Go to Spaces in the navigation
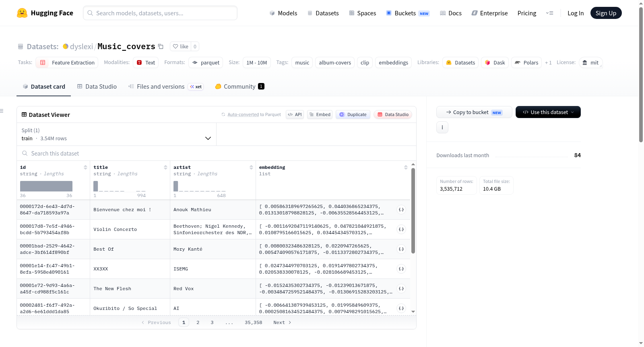Viewport: 644px width, 347px height. point(363,13)
